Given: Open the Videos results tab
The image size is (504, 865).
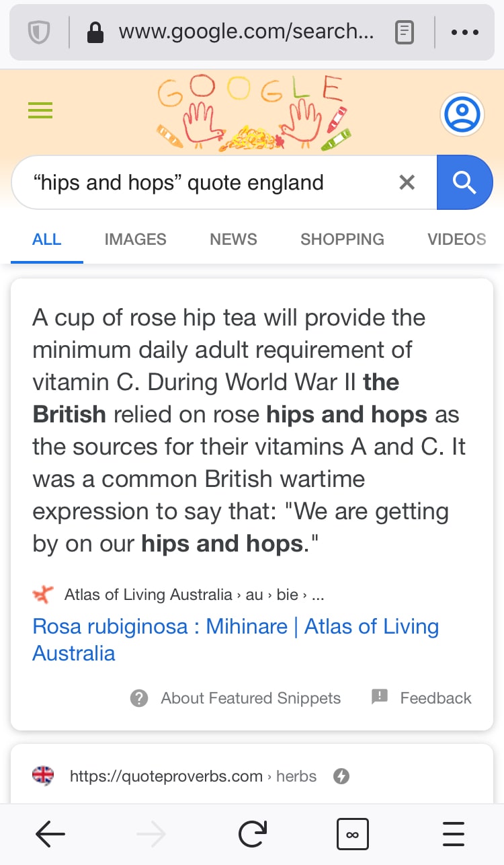Looking at the screenshot, I should pyautogui.click(x=456, y=239).
